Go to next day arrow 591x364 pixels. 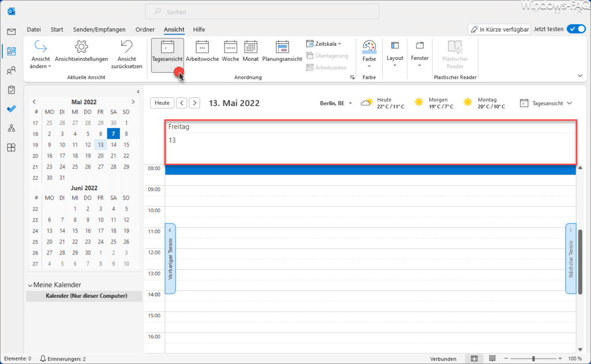click(194, 103)
